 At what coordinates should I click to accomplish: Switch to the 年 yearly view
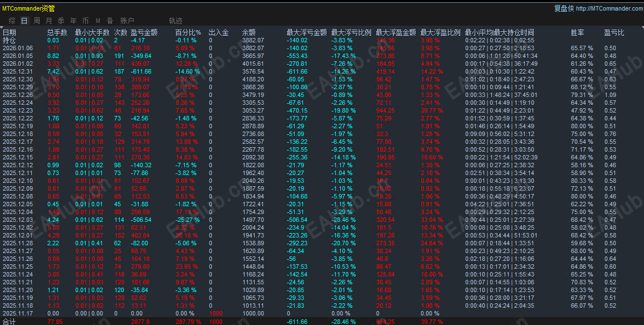pos(73,20)
